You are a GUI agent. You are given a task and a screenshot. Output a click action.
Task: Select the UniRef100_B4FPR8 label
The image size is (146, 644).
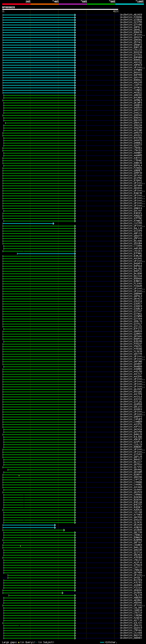click(x=131, y=75)
